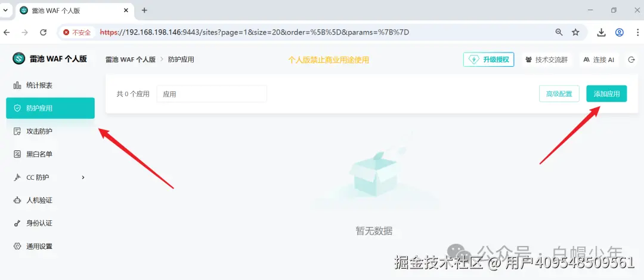Select 防护应用 in the sidebar
The width and height of the screenshot is (644, 280).
[x=50, y=108]
